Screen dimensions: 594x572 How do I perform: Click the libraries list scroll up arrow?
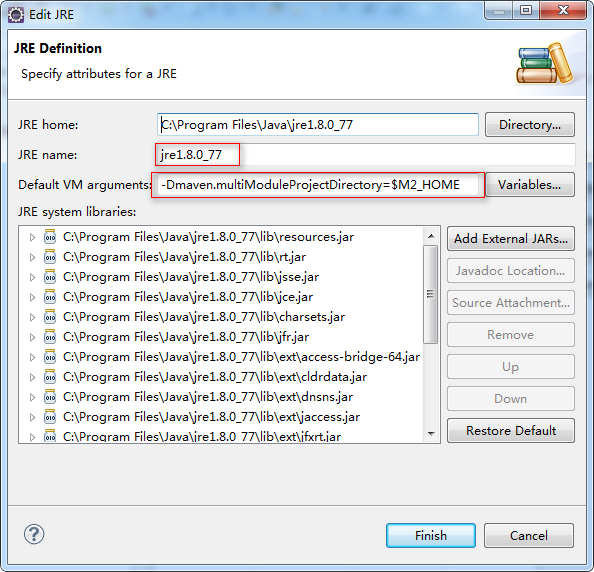(431, 236)
